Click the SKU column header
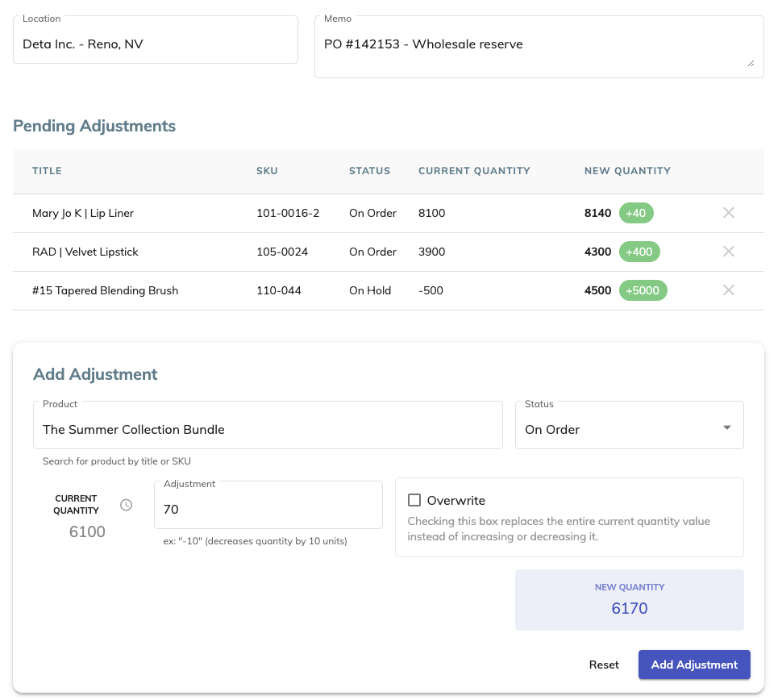Image resolution: width=782 pixels, height=700 pixels. click(x=267, y=171)
